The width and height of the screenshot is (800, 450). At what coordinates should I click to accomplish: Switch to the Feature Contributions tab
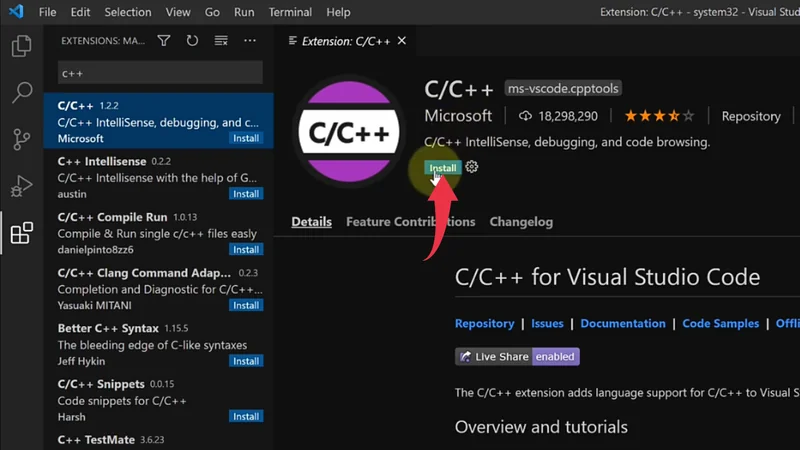pyautogui.click(x=410, y=222)
